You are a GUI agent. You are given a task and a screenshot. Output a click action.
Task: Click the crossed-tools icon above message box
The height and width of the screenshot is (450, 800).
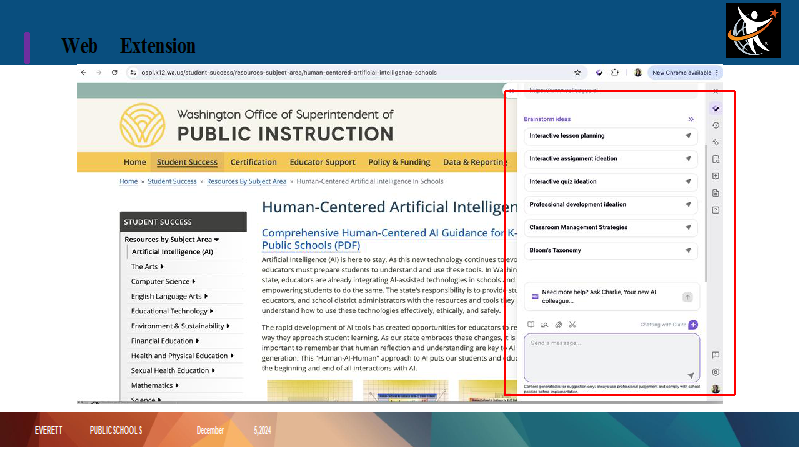(x=572, y=324)
